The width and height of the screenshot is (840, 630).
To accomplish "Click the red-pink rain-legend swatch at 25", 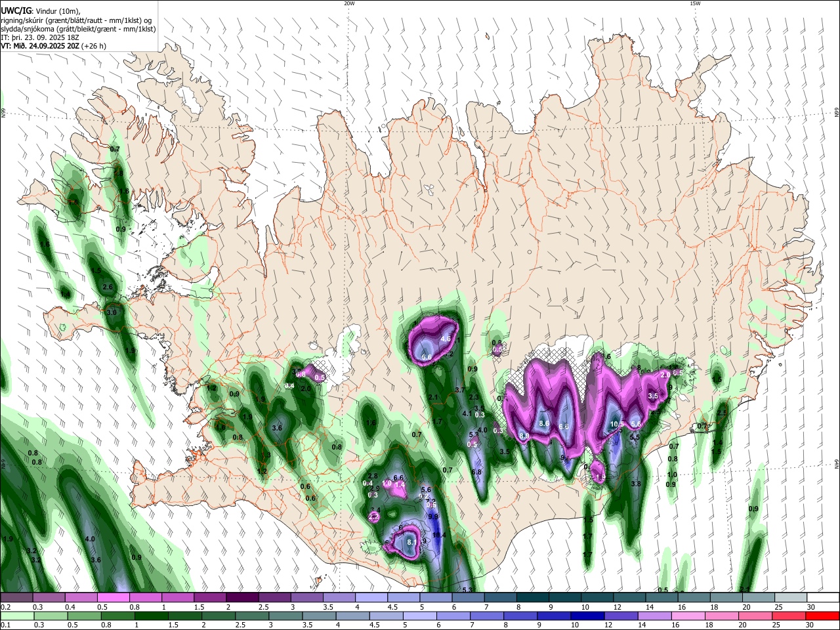I will tap(789, 616).
